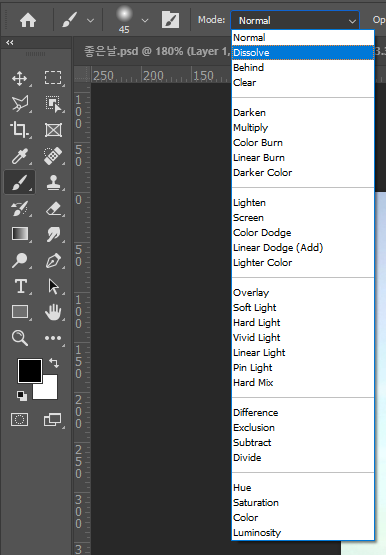Select the Move tool
386x555 pixels.
19,78
